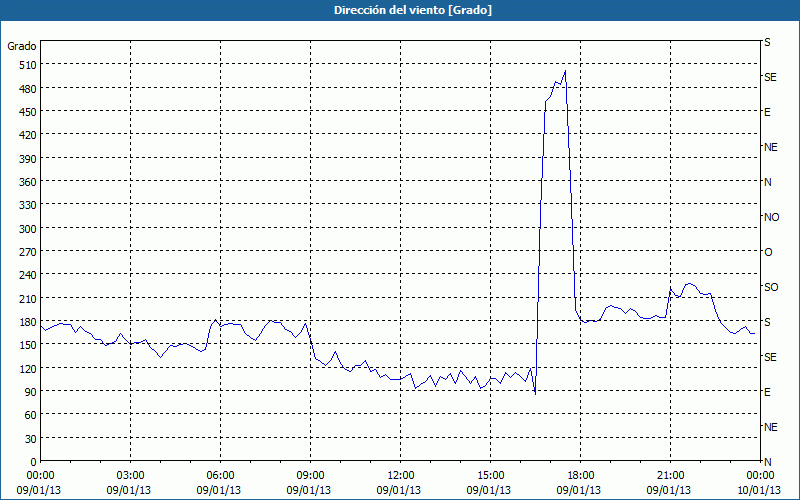This screenshot has width=800, height=500.
Task: Select the 'NO' compass direction label
Action: pos(771,217)
